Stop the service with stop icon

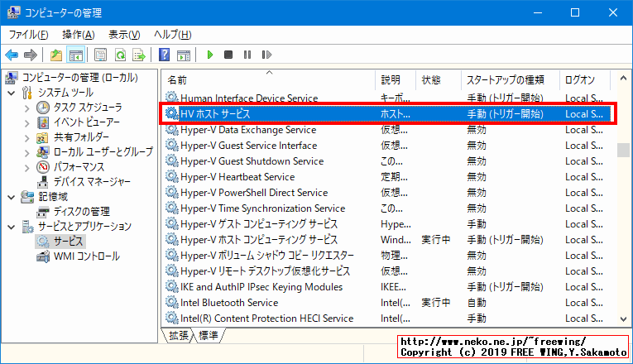[x=228, y=55]
